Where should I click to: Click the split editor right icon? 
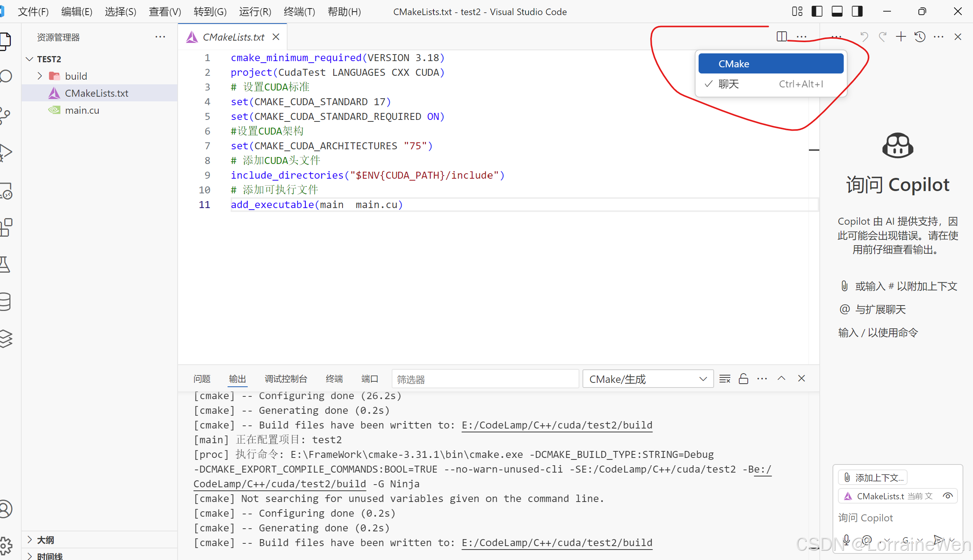click(x=781, y=37)
